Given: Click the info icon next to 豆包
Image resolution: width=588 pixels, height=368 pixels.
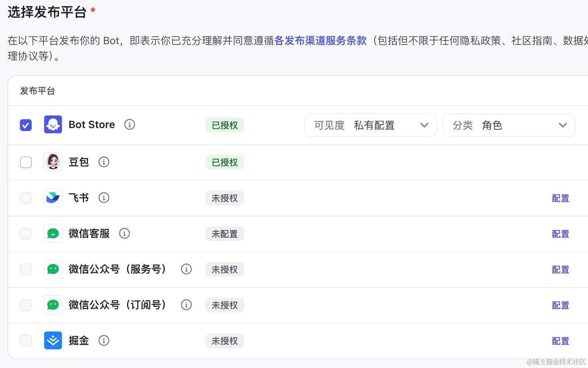Looking at the screenshot, I should pyautogui.click(x=104, y=162).
